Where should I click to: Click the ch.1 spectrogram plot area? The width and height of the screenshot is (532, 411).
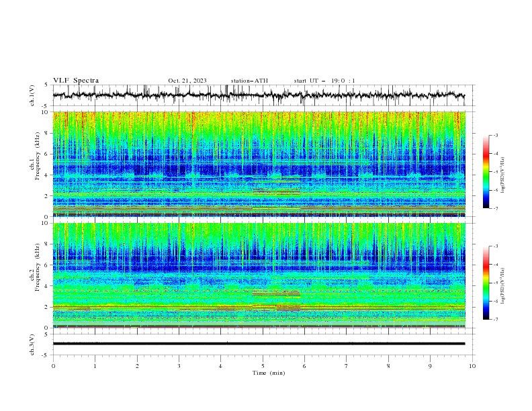(259, 164)
